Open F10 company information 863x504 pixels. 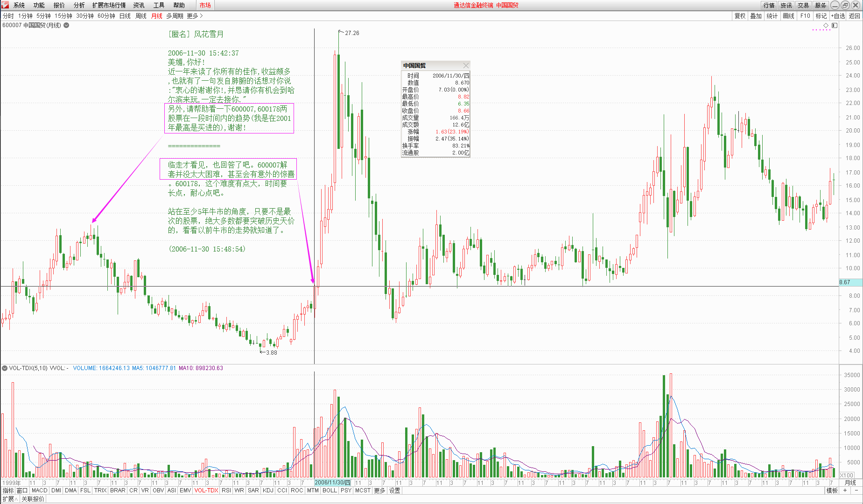pyautogui.click(x=805, y=16)
